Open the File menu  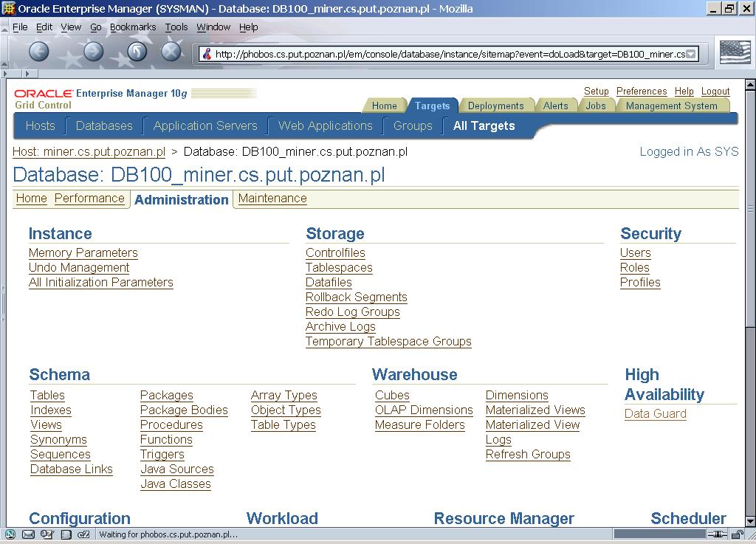click(20, 27)
